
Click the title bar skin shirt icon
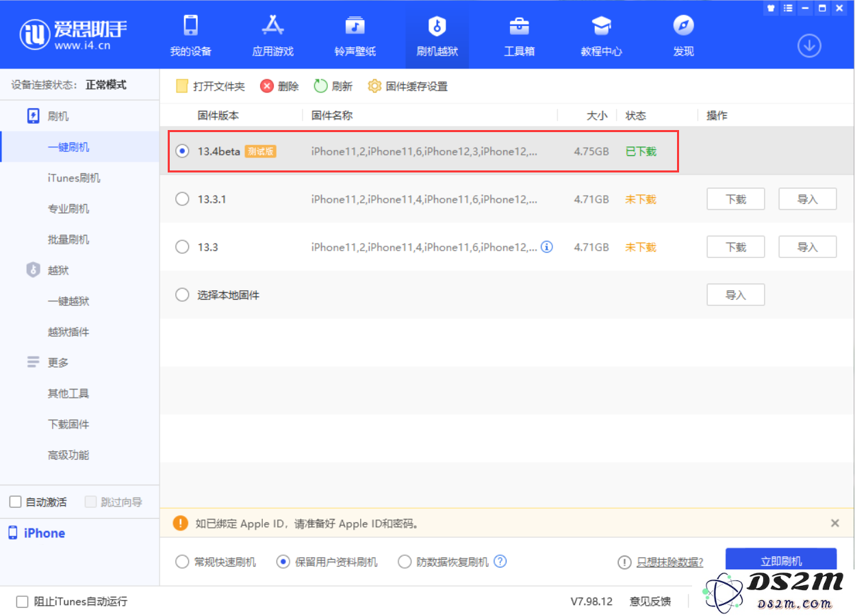[771, 8]
